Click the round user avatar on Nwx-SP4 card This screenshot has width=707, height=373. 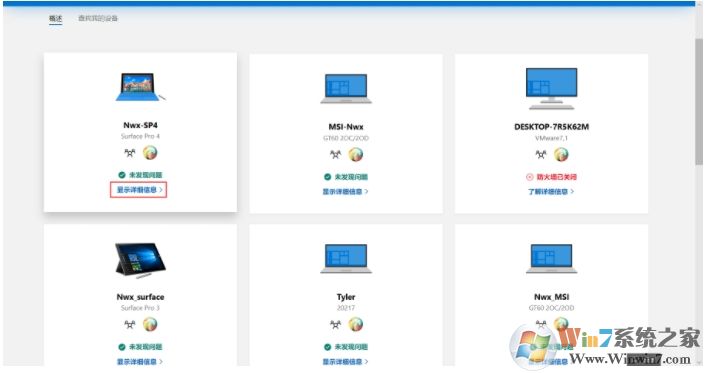150,153
